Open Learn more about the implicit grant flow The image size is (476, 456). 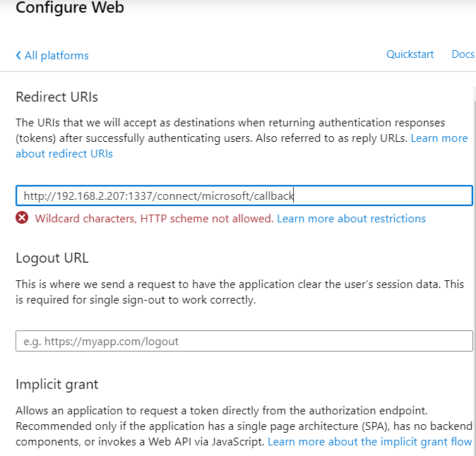(369, 442)
